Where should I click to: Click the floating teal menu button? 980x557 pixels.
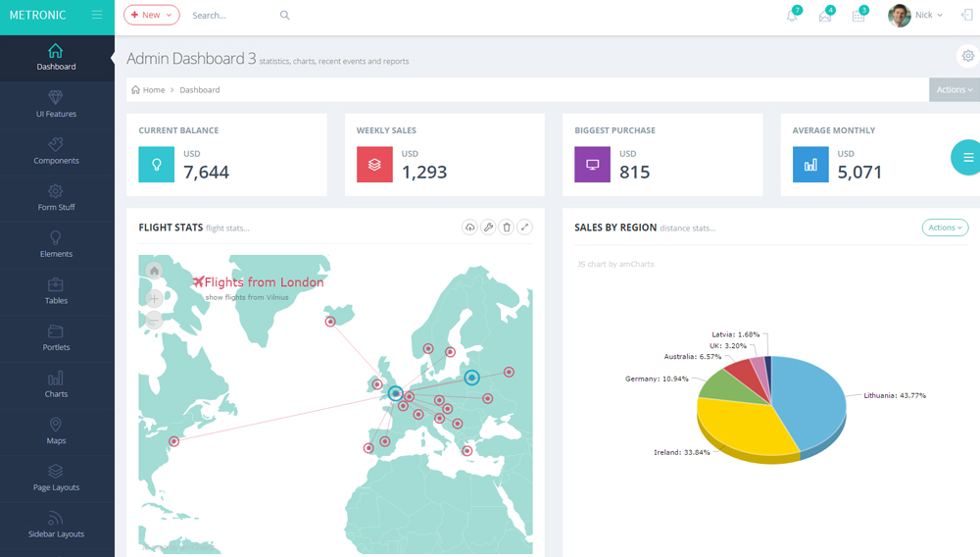[967, 158]
